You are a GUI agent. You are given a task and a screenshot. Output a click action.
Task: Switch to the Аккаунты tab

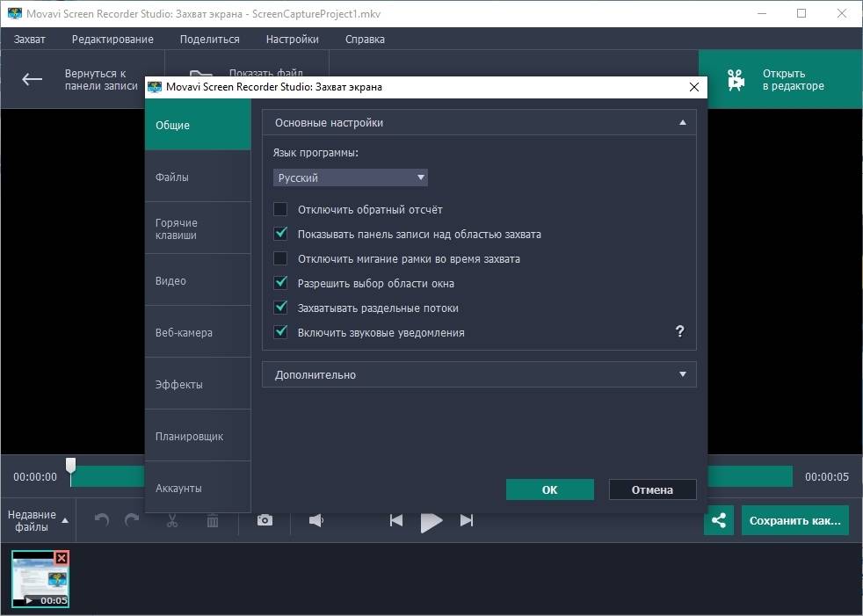pyautogui.click(x=198, y=487)
